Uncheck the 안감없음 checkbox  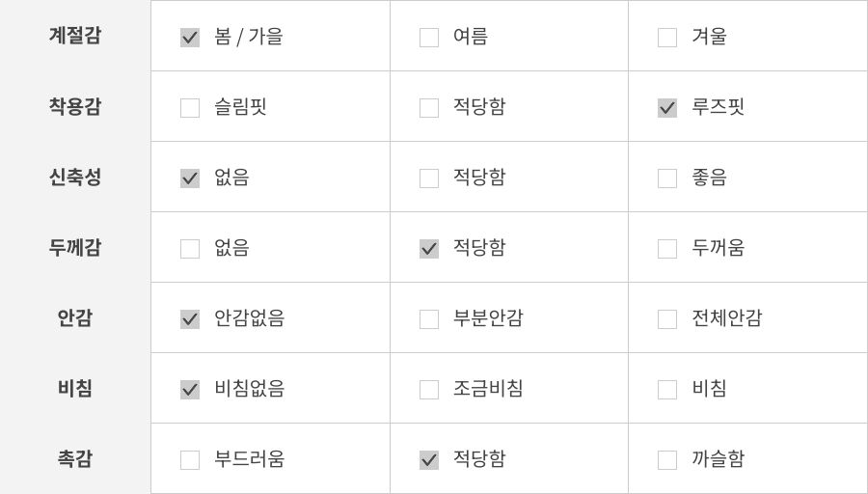click(190, 319)
